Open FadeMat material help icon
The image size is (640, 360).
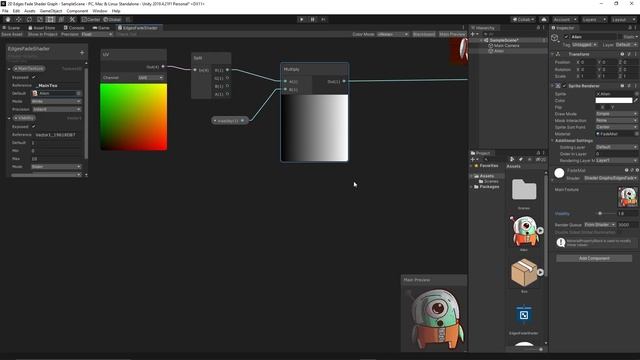point(626,170)
